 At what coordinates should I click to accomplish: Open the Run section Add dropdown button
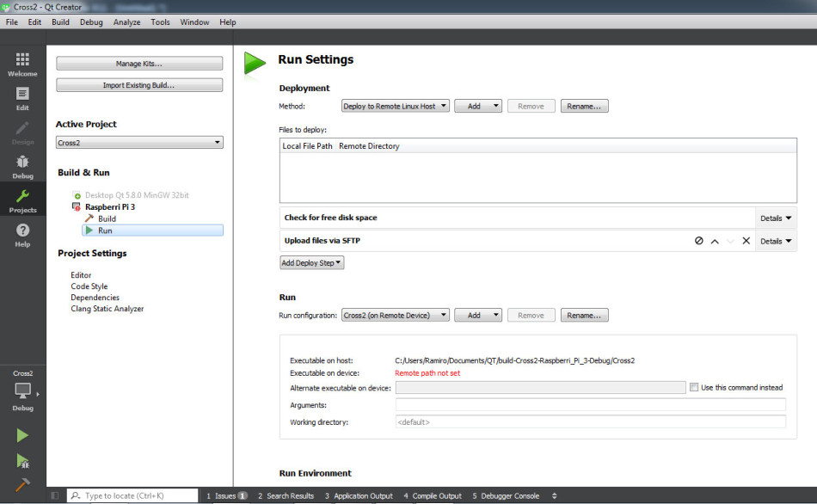click(478, 316)
